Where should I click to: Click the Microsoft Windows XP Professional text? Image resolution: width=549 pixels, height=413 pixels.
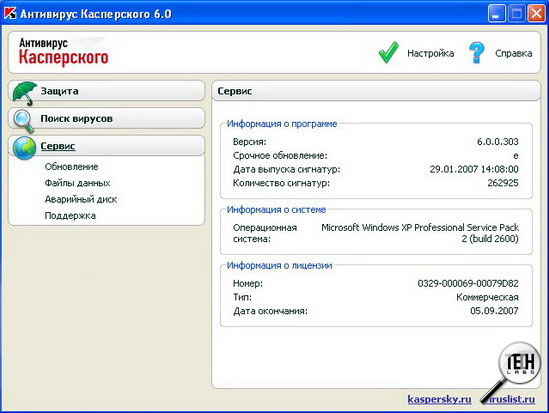[x=420, y=233]
